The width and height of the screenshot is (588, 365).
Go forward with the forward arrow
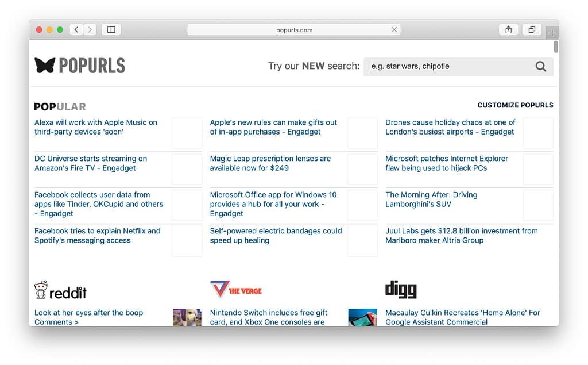(90, 29)
